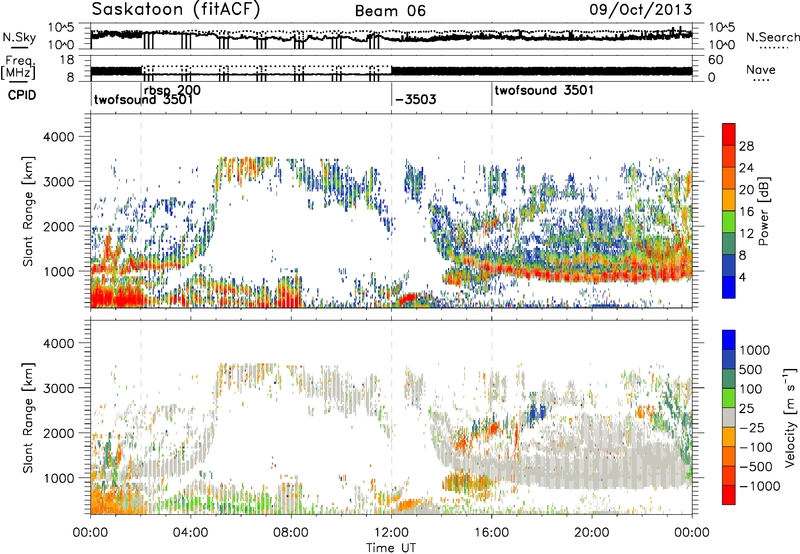Click the '1000' range tick in the velocity panel
The width and height of the screenshot is (800, 554).
click(59, 478)
